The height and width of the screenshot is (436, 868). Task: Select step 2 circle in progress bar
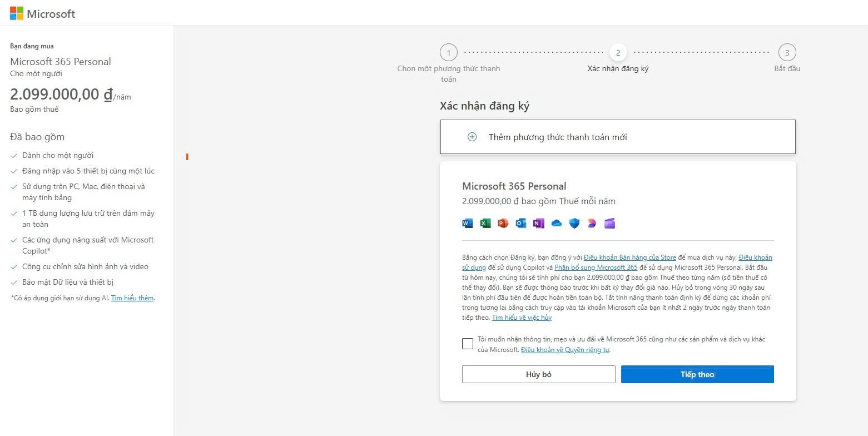[x=618, y=53]
